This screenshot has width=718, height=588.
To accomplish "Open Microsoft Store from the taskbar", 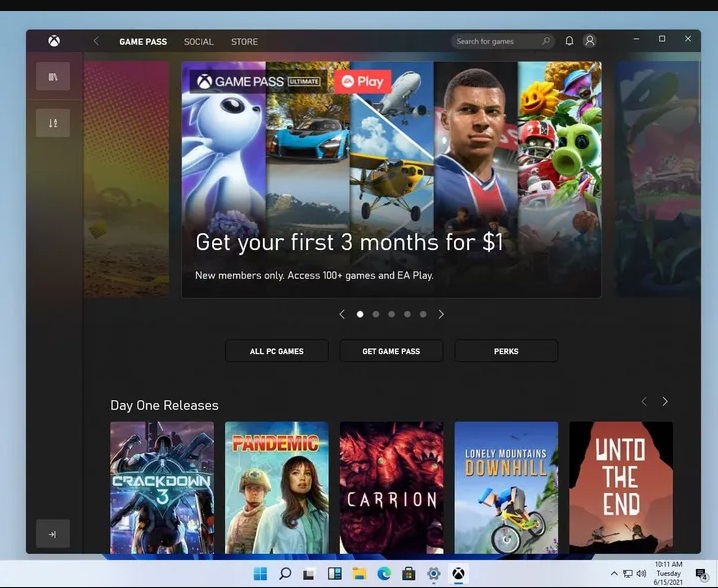I will [408, 574].
